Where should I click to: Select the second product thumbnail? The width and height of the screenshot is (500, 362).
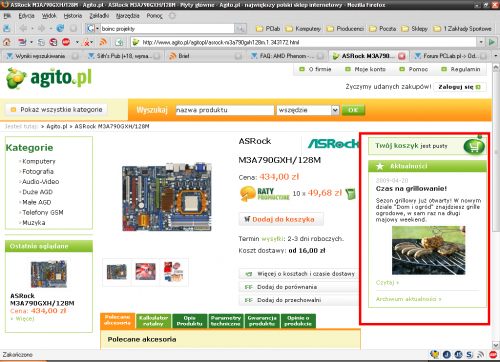coord(145,272)
